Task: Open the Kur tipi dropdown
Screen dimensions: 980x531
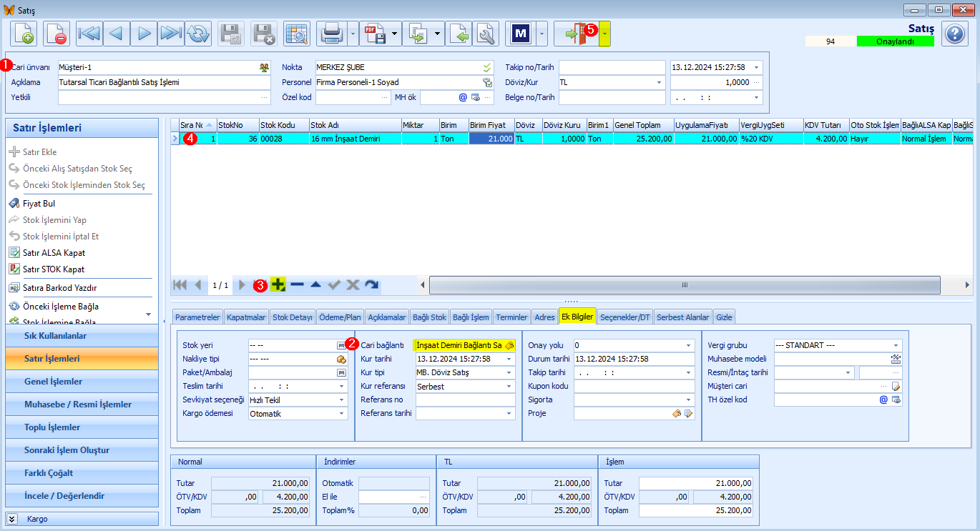Action: 509,372
